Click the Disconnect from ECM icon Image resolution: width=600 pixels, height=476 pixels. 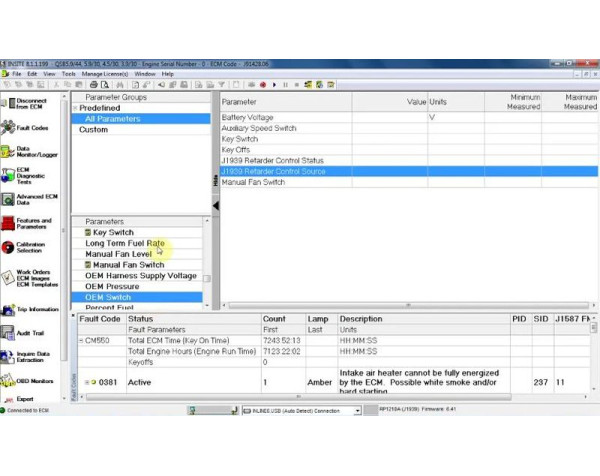(x=9, y=104)
